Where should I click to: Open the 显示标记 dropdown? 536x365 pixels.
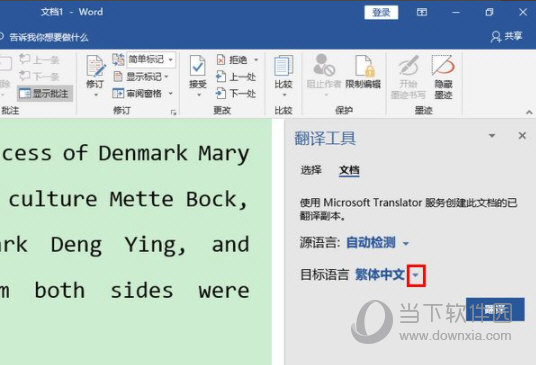[x=167, y=77]
